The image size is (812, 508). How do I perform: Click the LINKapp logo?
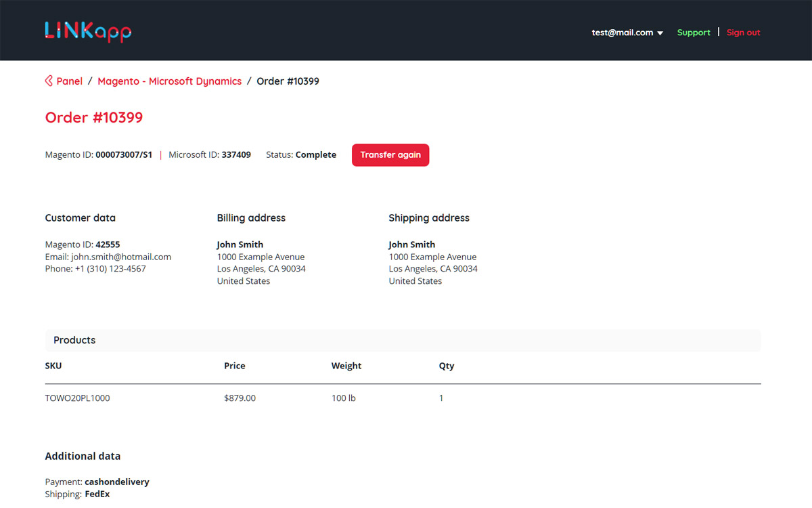pos(88,31)
